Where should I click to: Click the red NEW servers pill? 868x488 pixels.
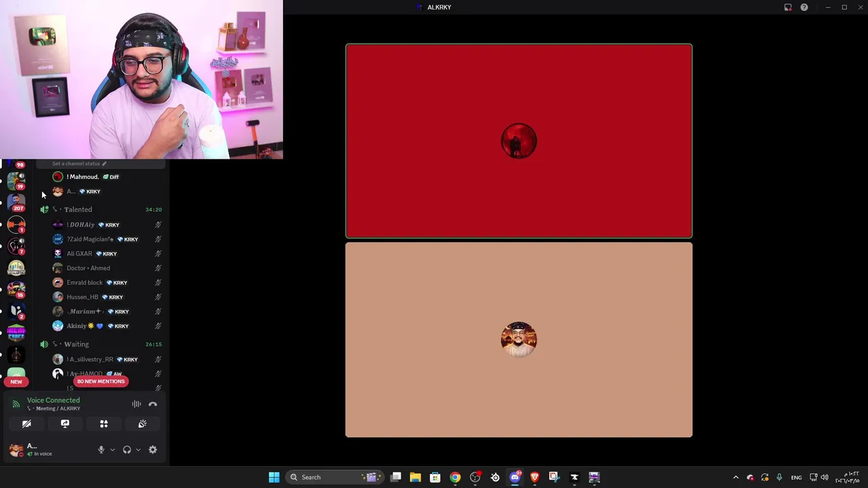16,382
